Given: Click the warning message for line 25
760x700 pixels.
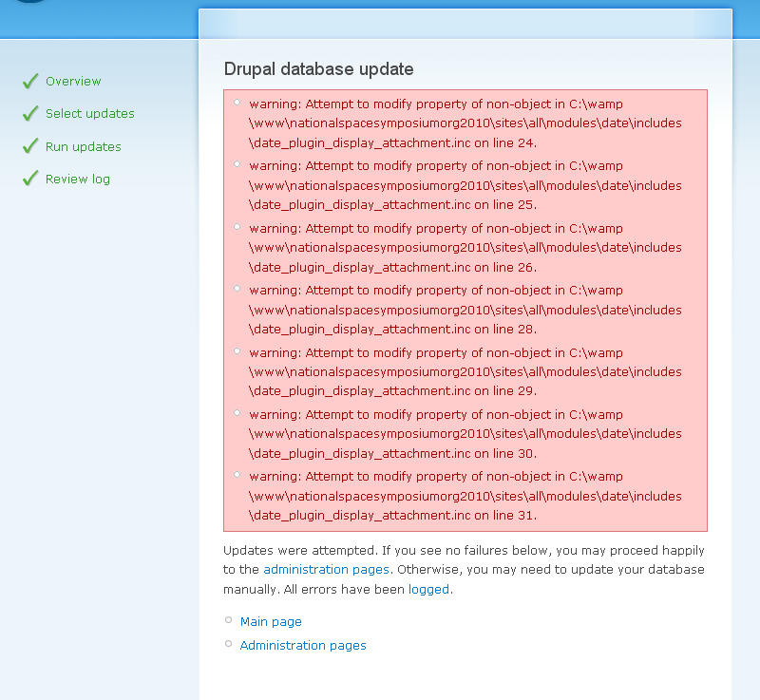Looking at the screenshot, I should (x=465, y=185).
